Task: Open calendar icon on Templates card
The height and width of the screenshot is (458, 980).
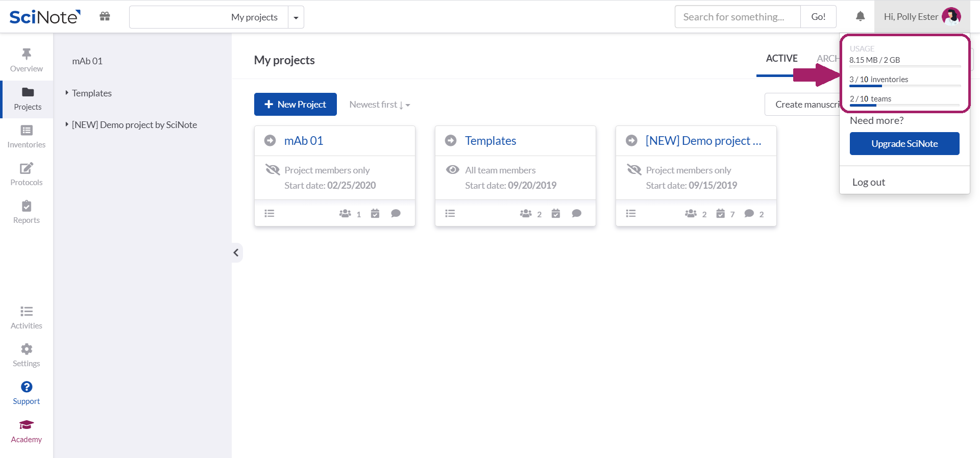Action: 556,214
